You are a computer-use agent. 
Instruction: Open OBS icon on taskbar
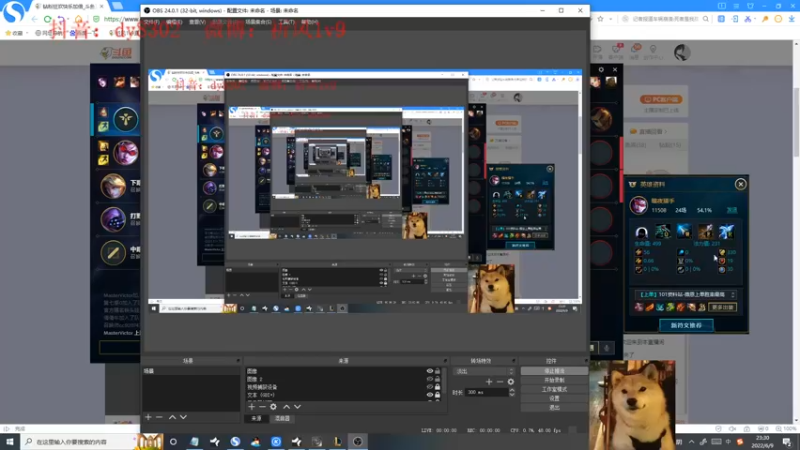tap(358, 441)
